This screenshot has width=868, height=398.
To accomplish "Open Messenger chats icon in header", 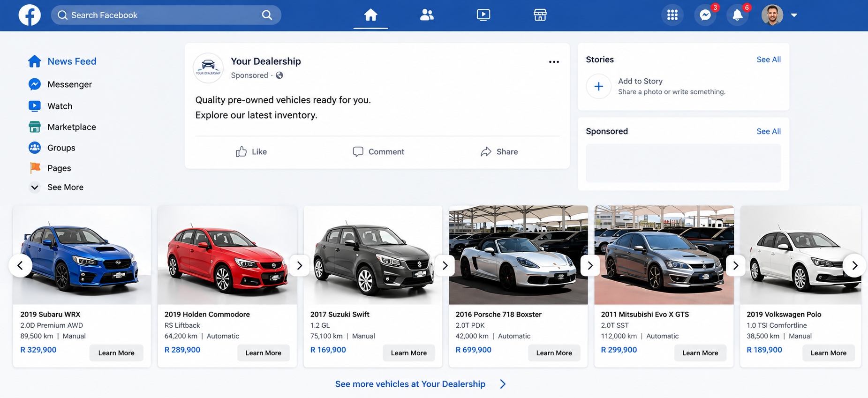I will click(x=705, y=15).
